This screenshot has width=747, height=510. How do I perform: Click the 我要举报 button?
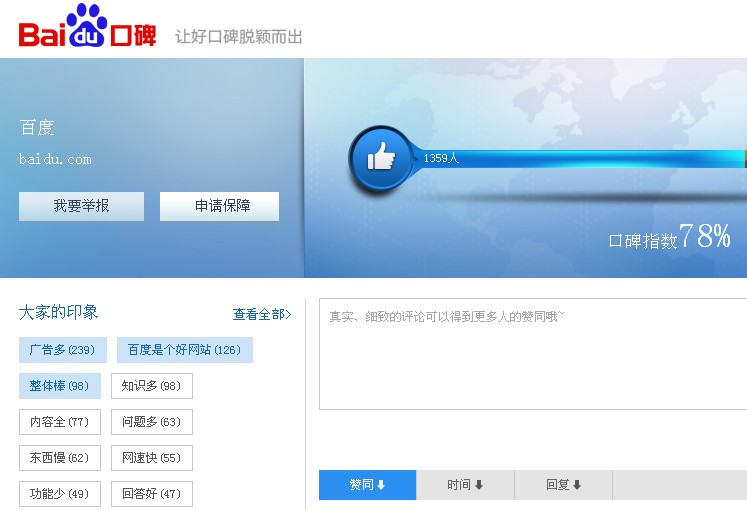(81, 206)
